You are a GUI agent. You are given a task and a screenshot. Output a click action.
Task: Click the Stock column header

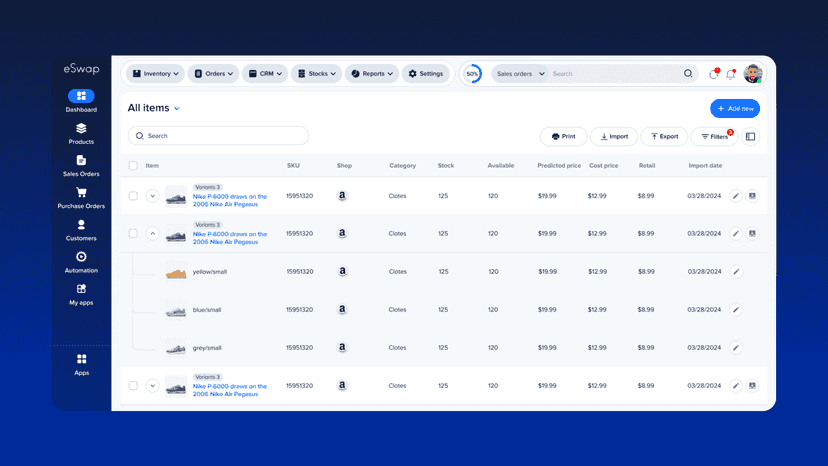446,166
